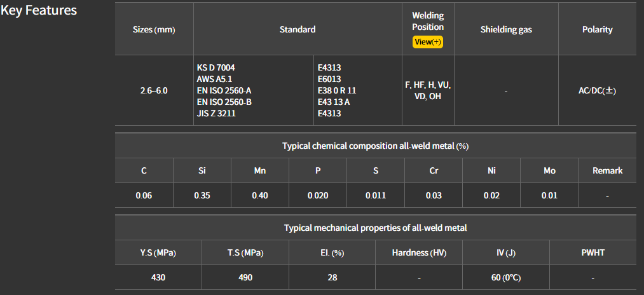644x295 pixels.
Task: Select the Shielding gas column header
Action: point(506,30)
